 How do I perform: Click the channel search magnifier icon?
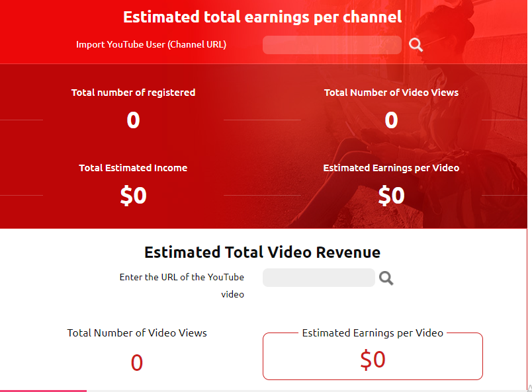(x=416, y=45)
